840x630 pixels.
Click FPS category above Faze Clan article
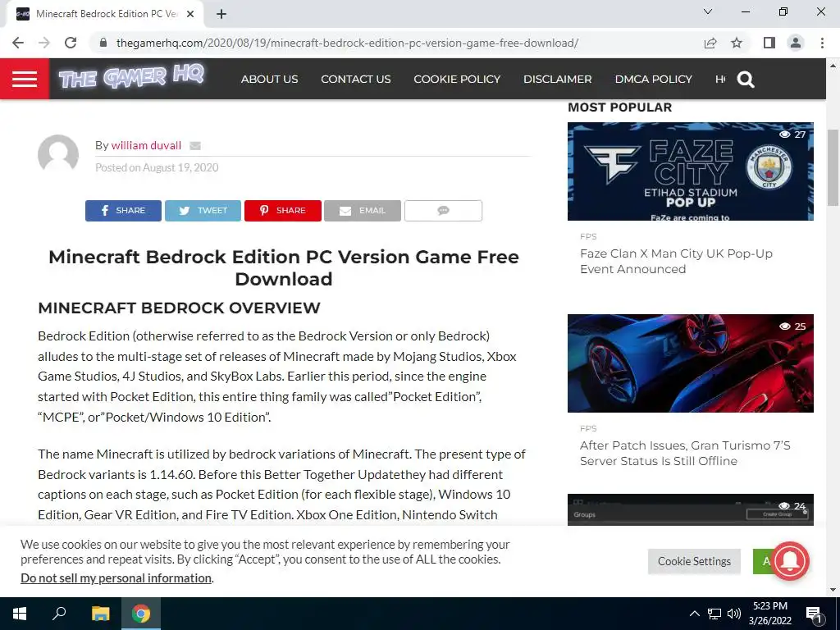click(588, 236)
